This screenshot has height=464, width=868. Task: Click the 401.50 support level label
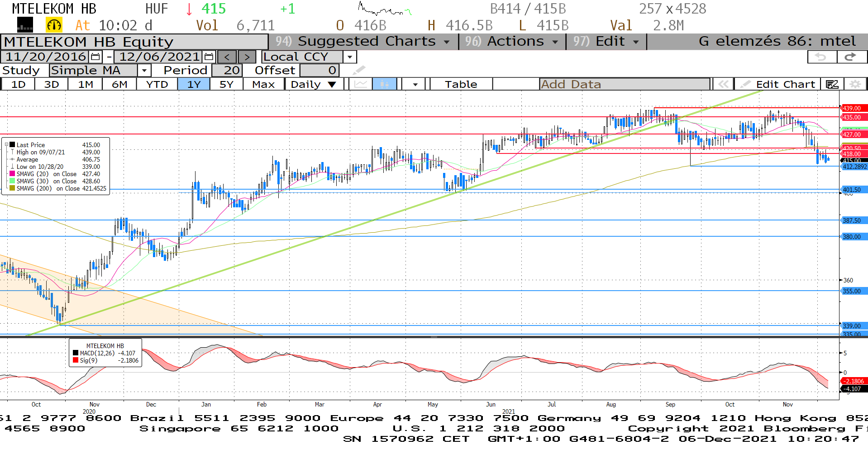coord(854,190)
